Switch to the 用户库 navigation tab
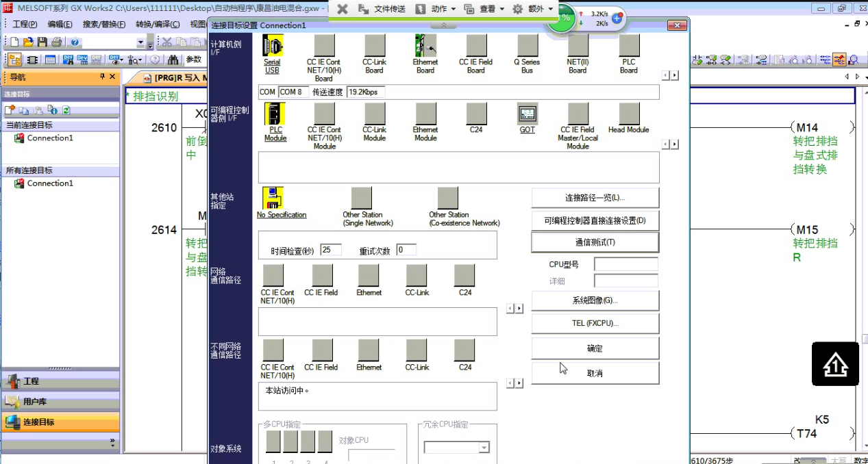868x464 pixels. tap(60, 402)
